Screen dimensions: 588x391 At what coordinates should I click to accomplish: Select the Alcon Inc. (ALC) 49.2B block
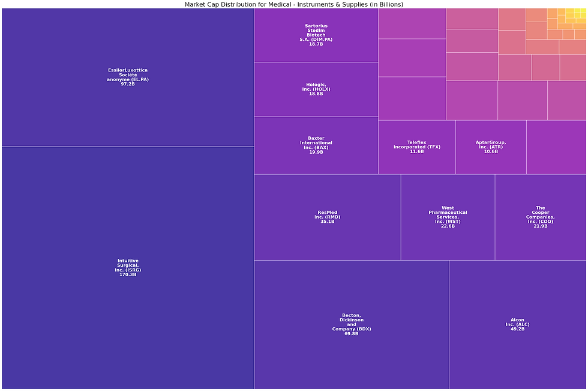coord(517,324)
